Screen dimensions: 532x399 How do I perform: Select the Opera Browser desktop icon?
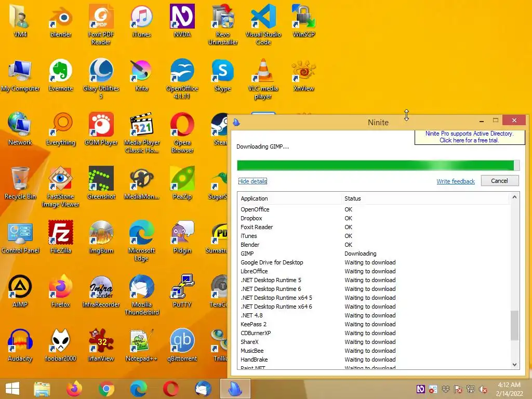click(x=182, y=132)
